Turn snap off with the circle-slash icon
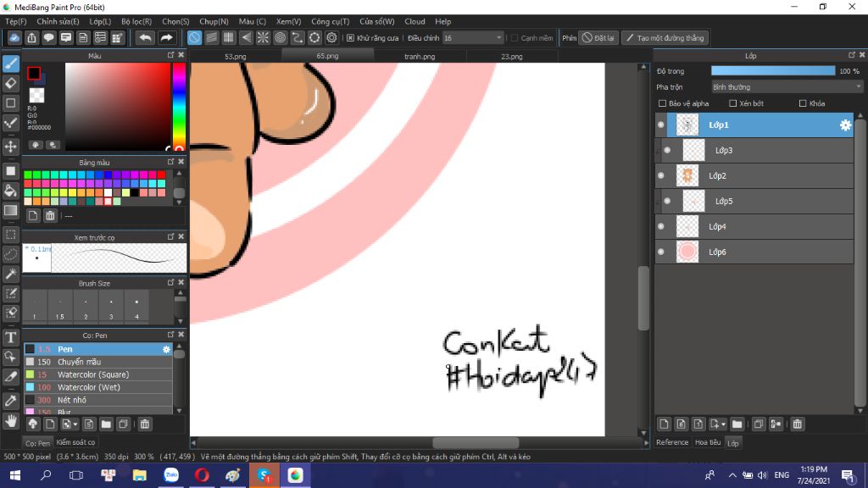Screen dimensions: 868x488 [194, 37]
